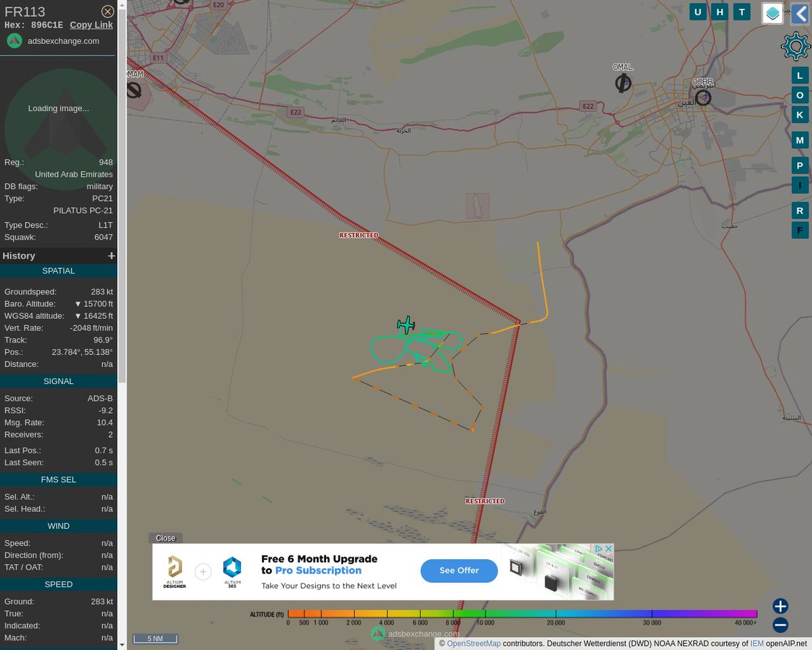Dismiss ad with the small X icon
Image resolution: width=812 pixels, height=650 pixels.
(x=608, y=548)
